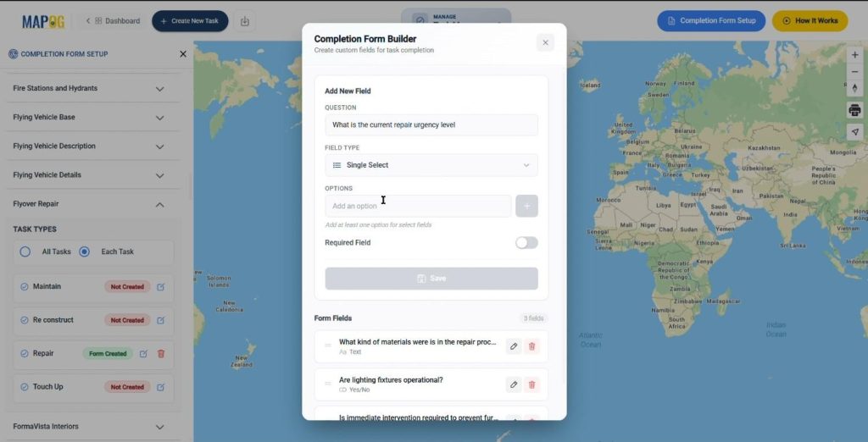Click the plus button to add an option
Viewport: 868px width, 442px height.
click(x=526, y=206)
